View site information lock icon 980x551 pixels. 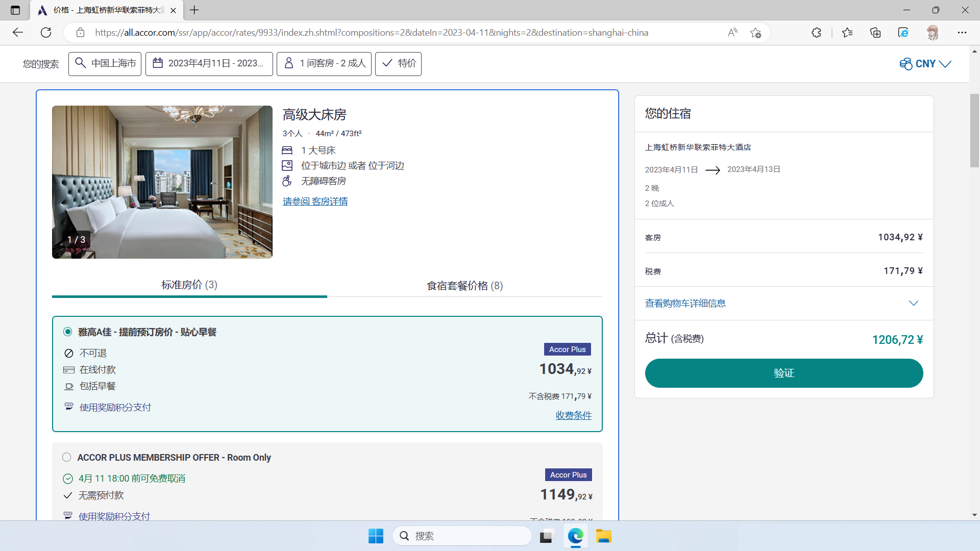pos(80,33)
